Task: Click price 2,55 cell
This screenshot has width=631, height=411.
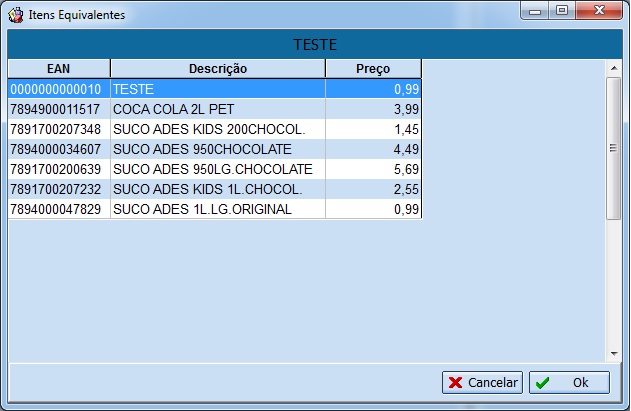Action: [373, 189]
